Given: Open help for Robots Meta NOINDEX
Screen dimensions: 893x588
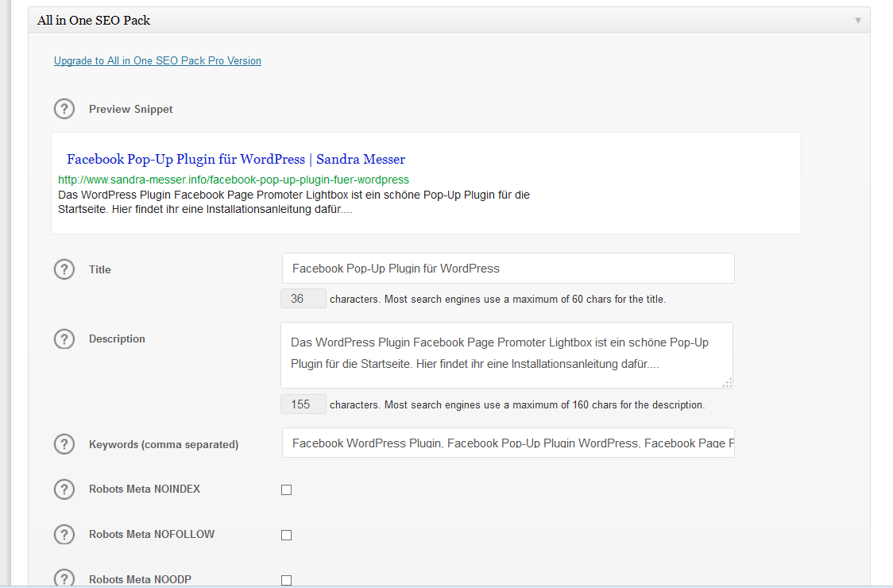Looking at the screenshot, I should 64,489.
